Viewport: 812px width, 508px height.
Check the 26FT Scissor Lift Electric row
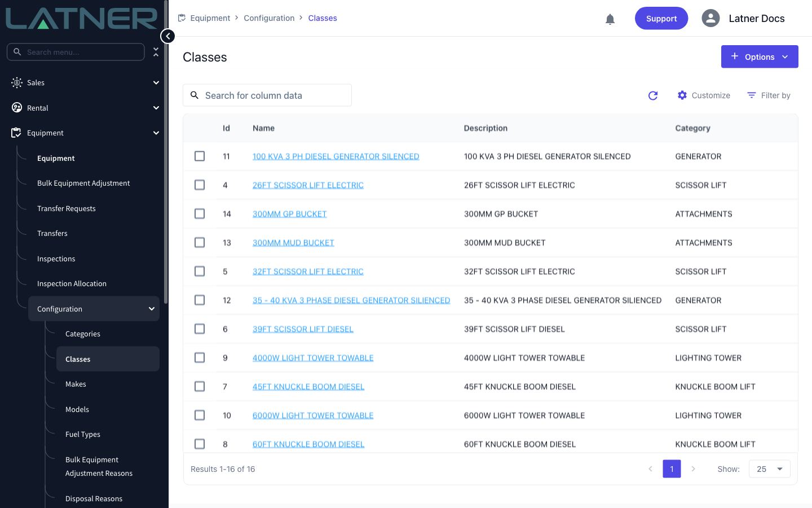200,185
